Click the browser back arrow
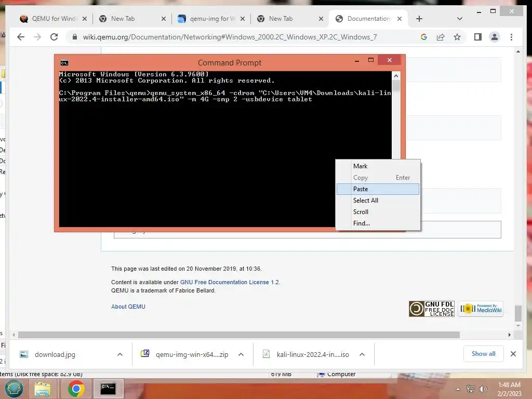 click(21, 37)
